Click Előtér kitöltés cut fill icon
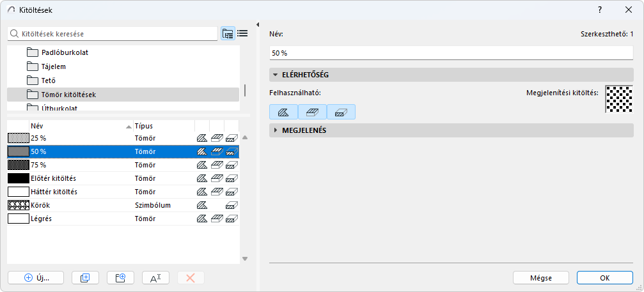The width and height of the screenshot is (644, 292). (x=232, y=178)
